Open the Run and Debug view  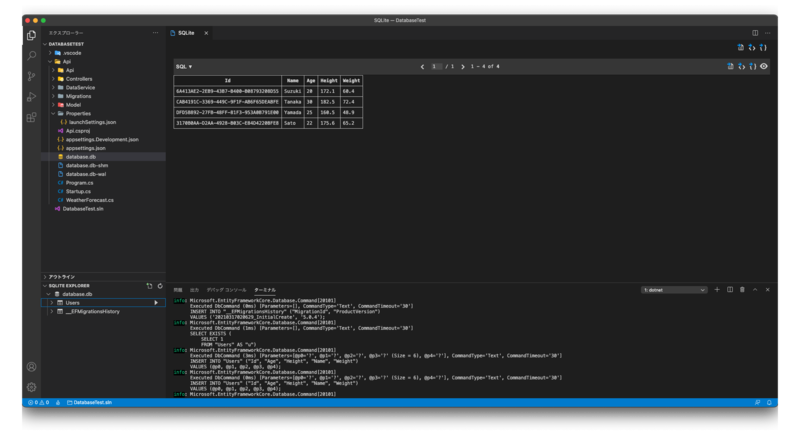tap(32, 97)
